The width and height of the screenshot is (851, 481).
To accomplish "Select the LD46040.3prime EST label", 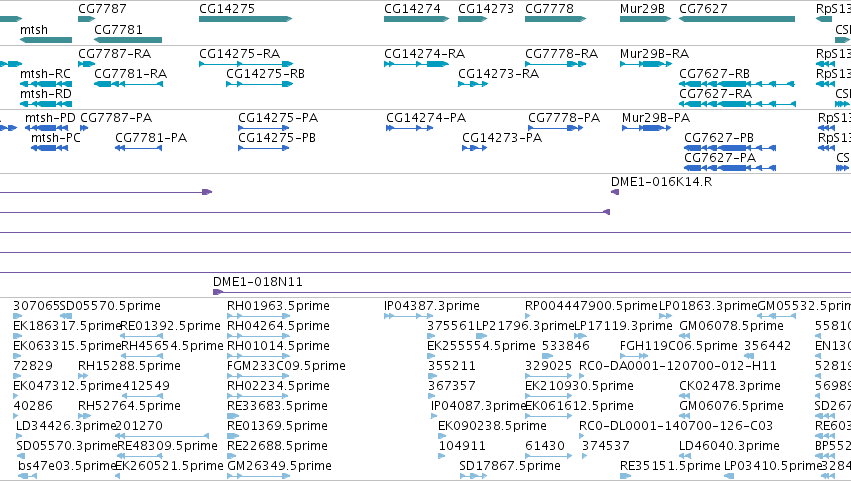I will [729, 446].
